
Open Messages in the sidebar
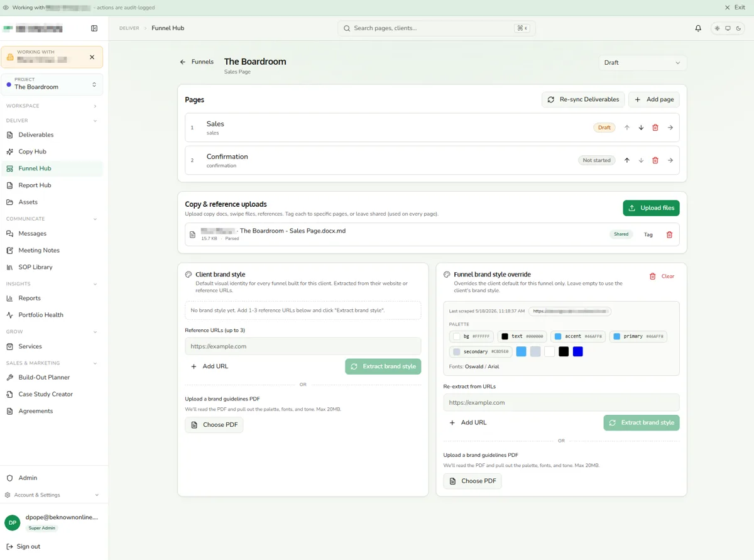click(52, 233)
